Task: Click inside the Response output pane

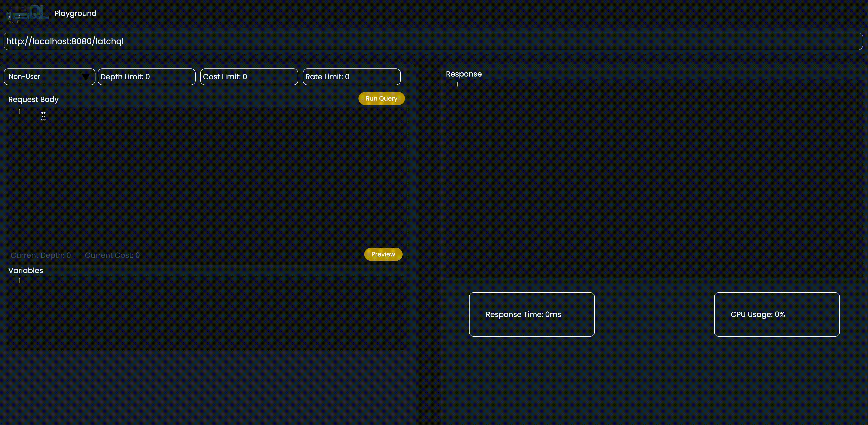Action: (650, 179)
